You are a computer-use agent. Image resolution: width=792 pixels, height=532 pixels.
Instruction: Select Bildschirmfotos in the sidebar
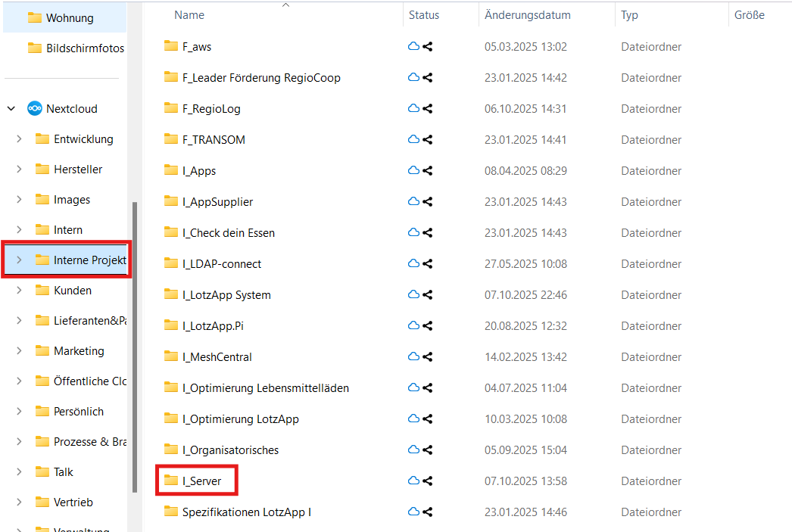click(85, 48)
